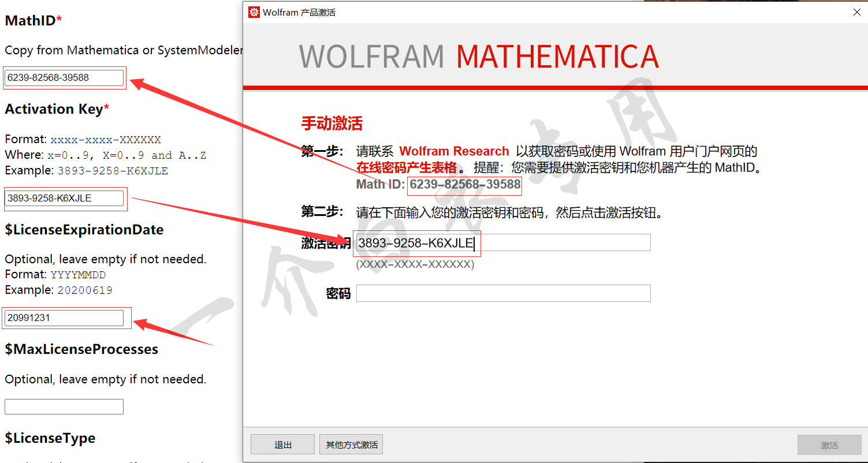Click the 退出 button
This screenshot has height=463, width=868.
pos(282,445)
